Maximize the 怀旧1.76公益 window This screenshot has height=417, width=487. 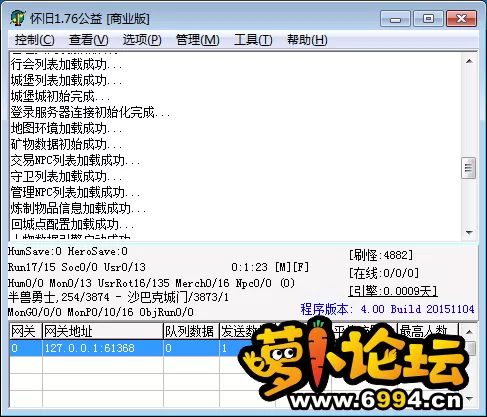click(x=428, y=18)
